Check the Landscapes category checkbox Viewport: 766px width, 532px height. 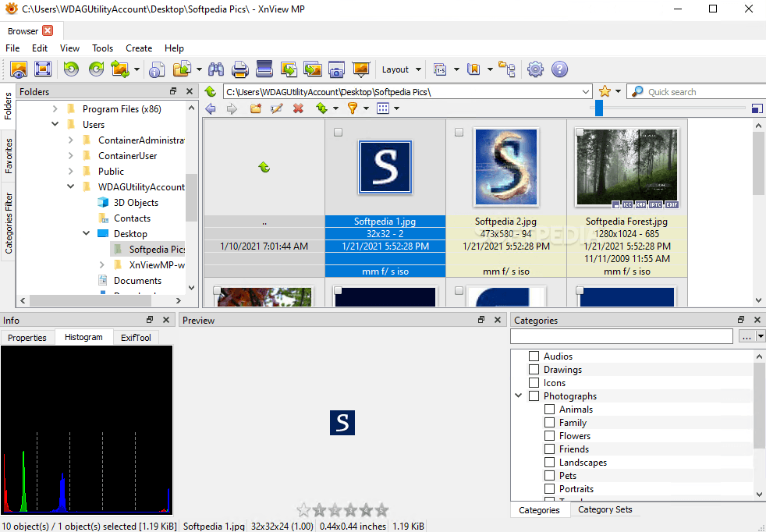[549, 462]
